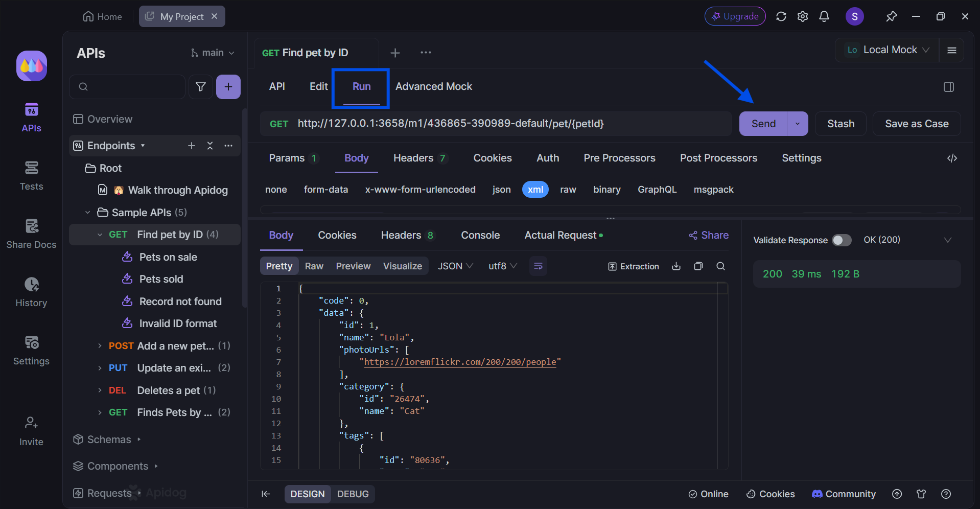The height and width of the screenshot is (509, 980).
Task: Copy response with the copy icon
Action: [698, 266]
